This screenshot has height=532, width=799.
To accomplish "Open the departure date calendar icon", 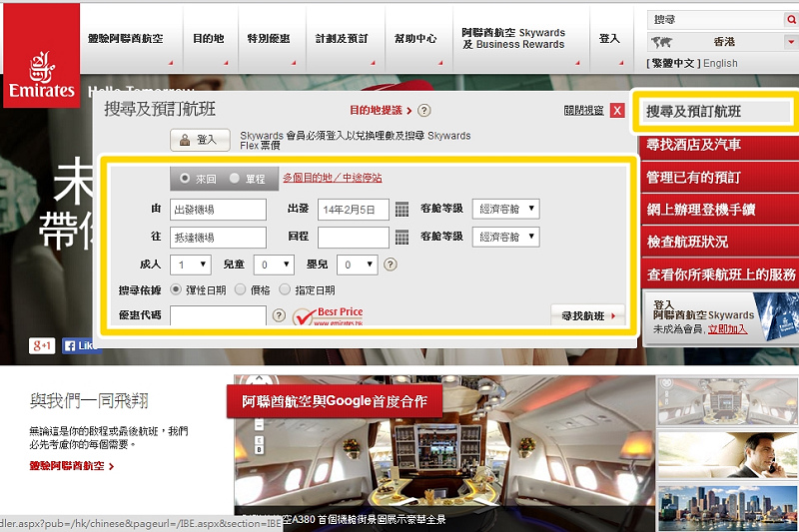I will tap(402, 210).
